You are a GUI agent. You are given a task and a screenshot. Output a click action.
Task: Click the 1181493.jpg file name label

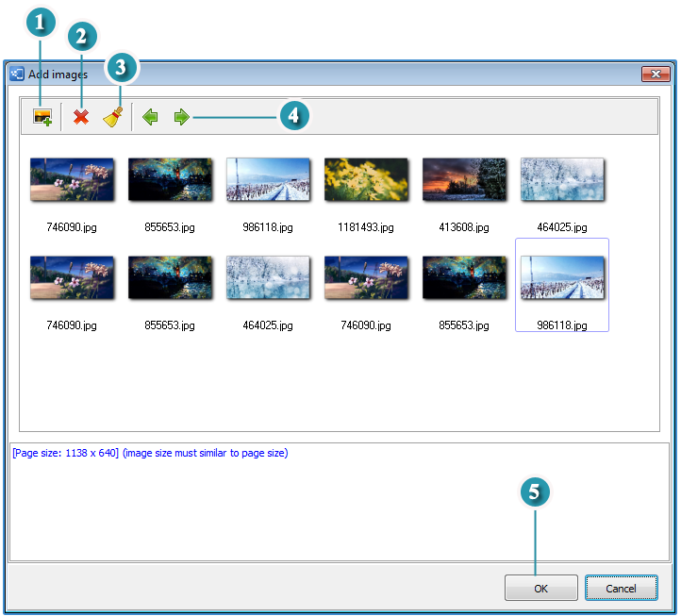366,227
